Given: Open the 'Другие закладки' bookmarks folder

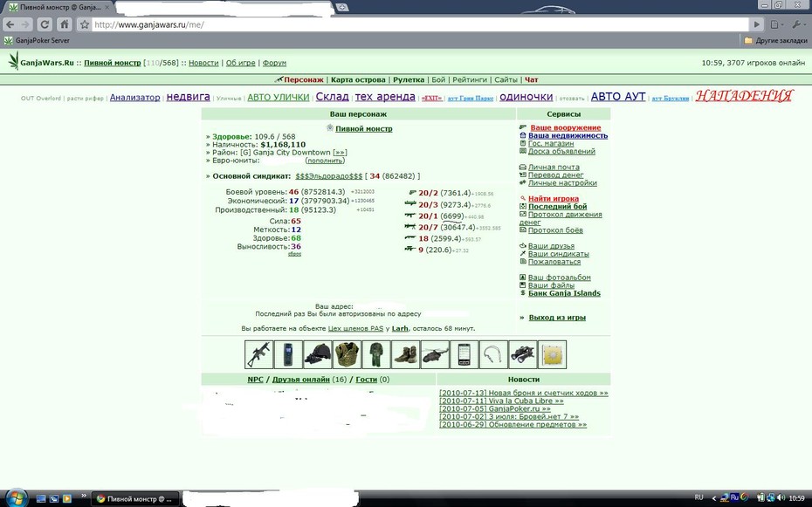Looking at the screenshot, I should pyautogui.click(x=775, y=40).
